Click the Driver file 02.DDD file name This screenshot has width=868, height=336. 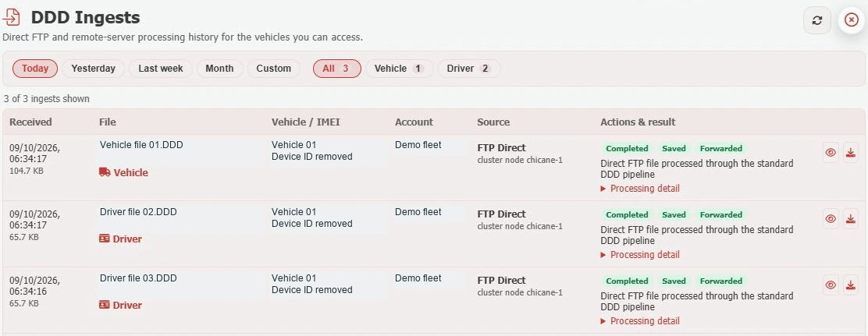click(x=138, y=212)
